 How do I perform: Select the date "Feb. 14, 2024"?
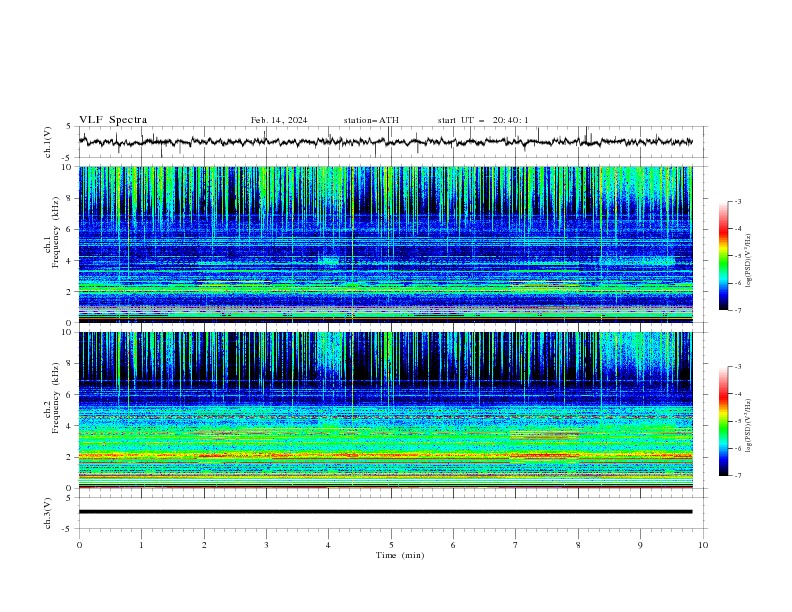click(279, 120)
